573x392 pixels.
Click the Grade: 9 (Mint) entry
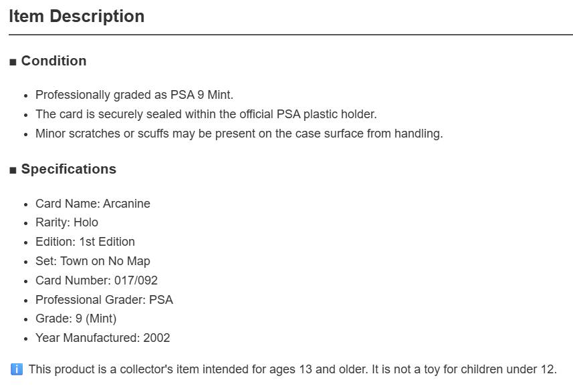[x=76, y=319]
